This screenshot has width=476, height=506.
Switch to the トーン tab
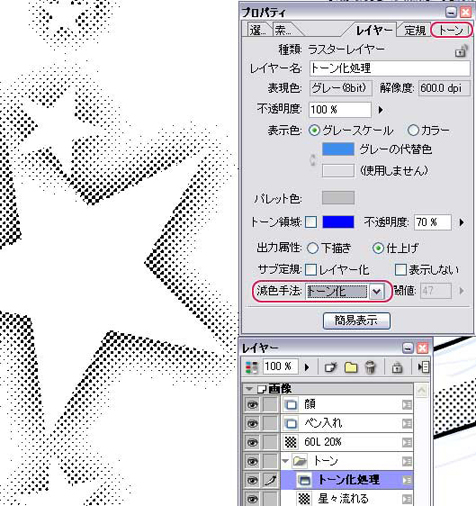[x=451, y=30]
